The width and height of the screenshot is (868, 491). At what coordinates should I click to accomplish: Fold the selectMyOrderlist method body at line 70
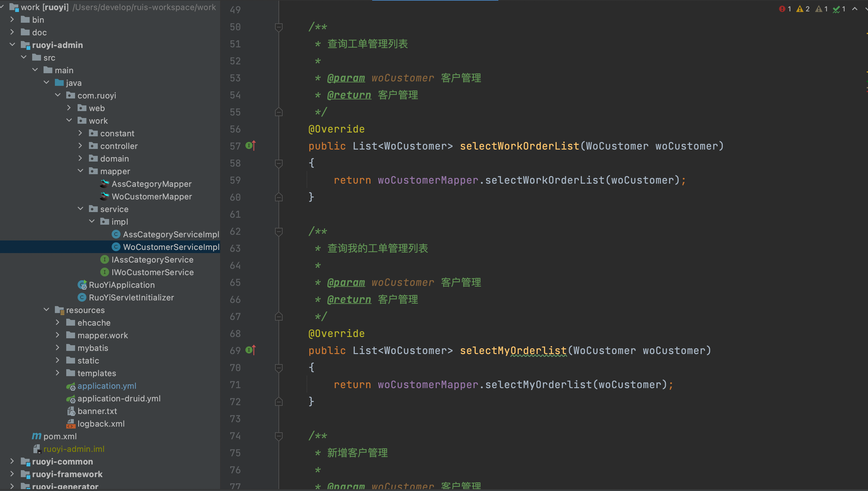(279, 368)
